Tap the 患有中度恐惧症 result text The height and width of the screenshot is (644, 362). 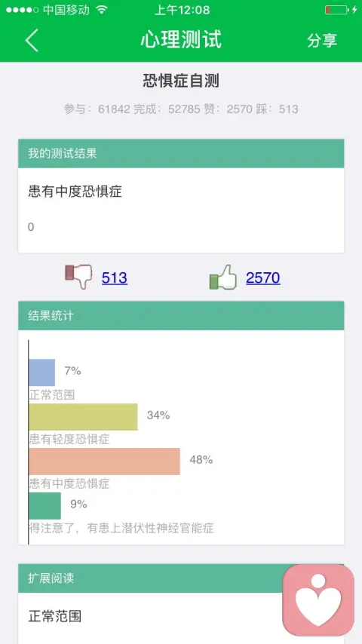pyautogui.click(x=75, y=192)
